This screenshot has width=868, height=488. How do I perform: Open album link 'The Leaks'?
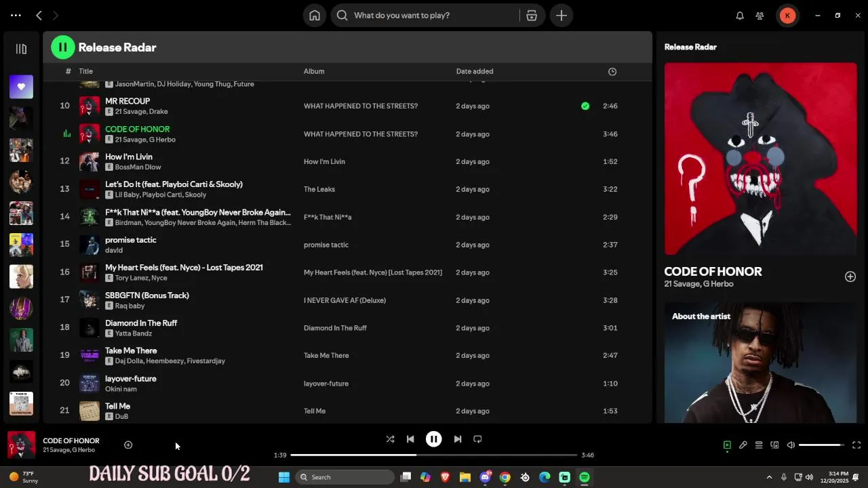319,189
